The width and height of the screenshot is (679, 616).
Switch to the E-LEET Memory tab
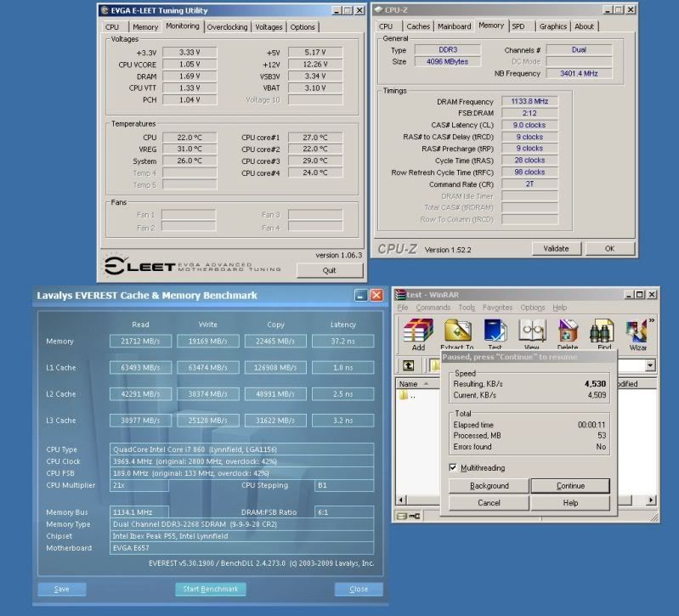point(145,27)
